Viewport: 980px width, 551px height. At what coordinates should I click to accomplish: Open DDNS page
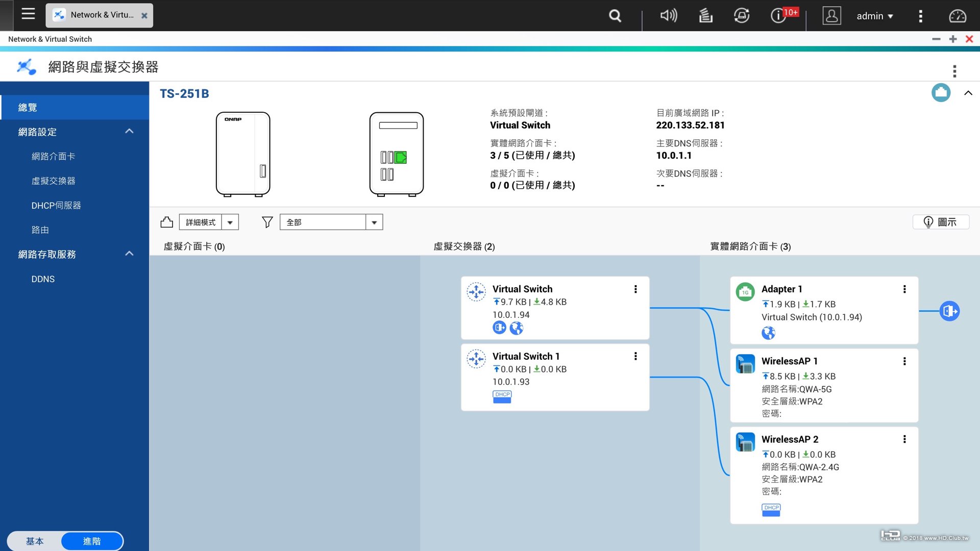point(43,279)
